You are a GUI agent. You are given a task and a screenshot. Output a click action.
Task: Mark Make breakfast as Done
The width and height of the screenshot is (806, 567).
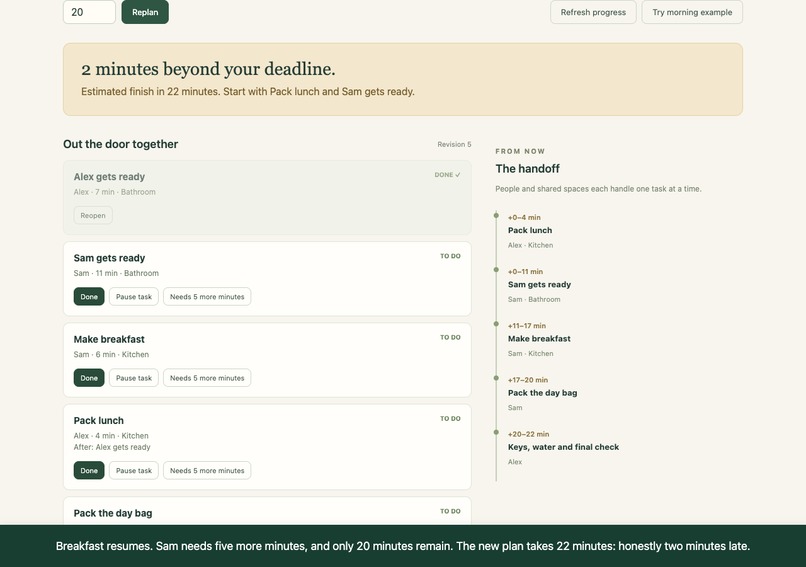[89, 378]
